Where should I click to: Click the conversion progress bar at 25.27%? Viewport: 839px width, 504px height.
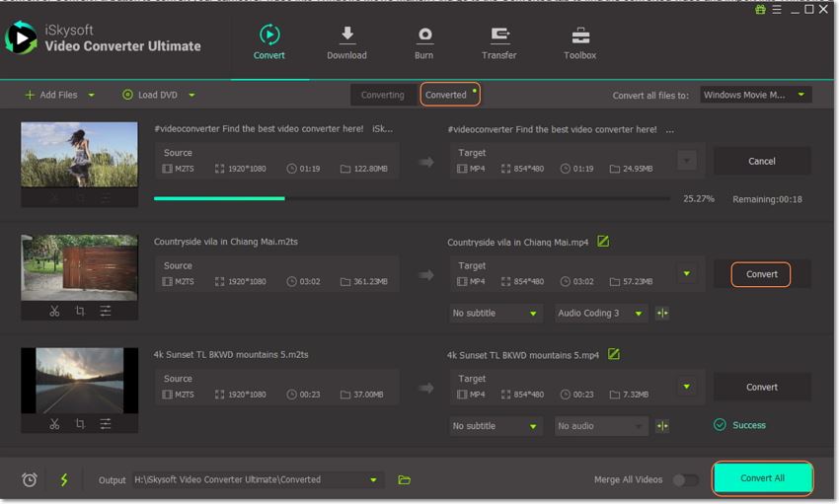point(412,198)
